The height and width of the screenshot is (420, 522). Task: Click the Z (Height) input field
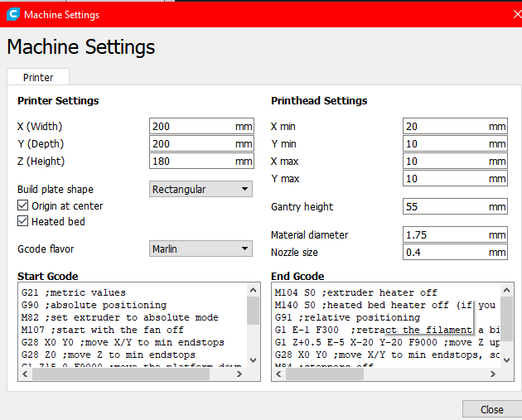(x=191, y=162)
